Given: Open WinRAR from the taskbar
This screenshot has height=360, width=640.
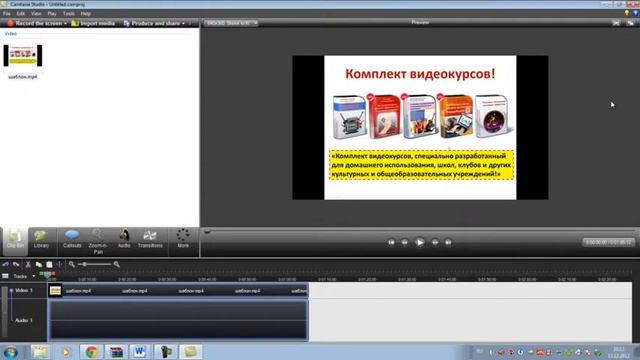Looking at the screenshot, I should point(116,352).
